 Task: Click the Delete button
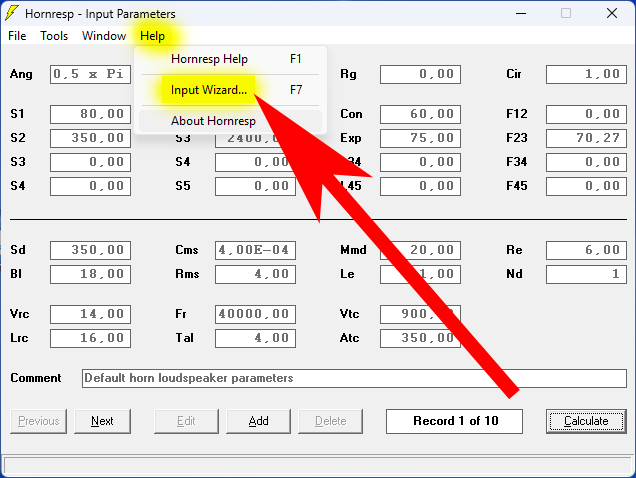point(331,421)
